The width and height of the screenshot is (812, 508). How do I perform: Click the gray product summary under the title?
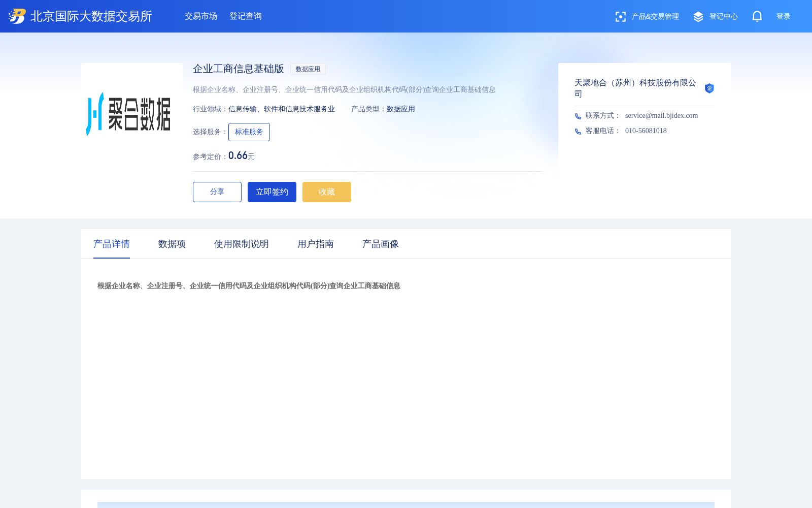[344, 90]
